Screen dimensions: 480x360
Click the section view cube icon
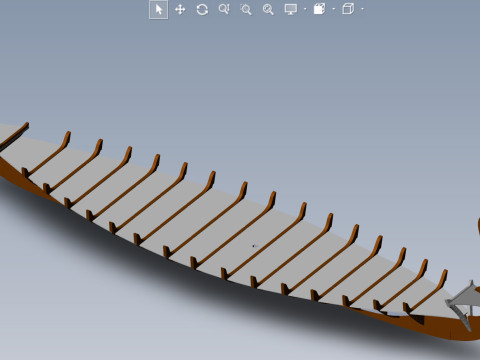tap(319, 9)
